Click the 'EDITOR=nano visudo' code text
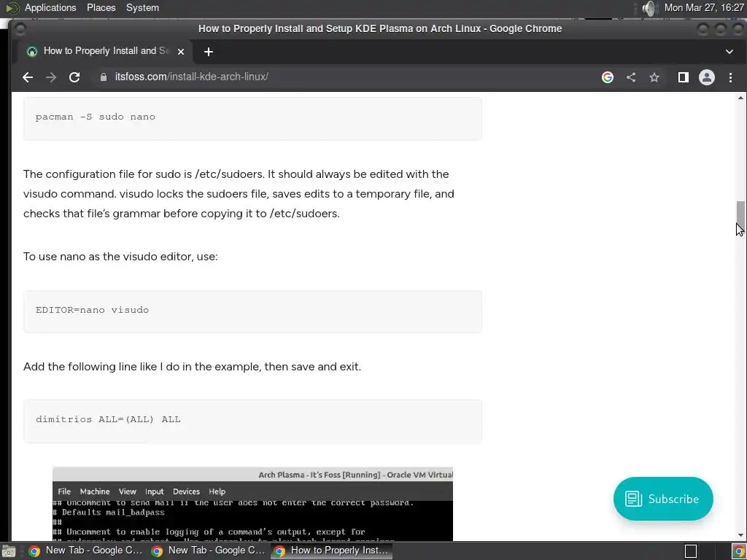Image resolution: width=747 pixels, height=560 pixels. pos(92,310)
